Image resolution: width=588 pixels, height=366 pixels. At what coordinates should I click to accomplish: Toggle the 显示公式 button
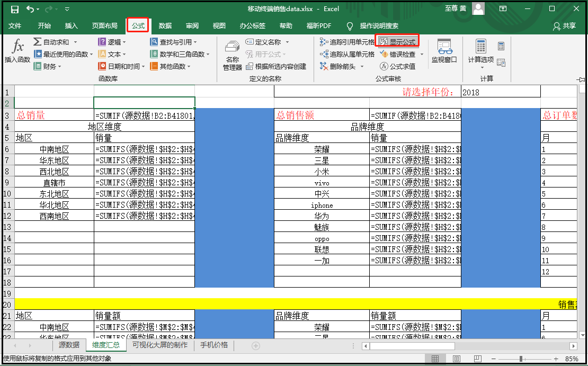(x=397, y=42)
